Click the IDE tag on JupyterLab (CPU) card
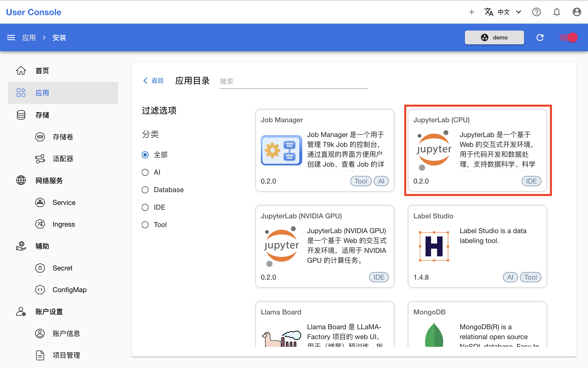The height and width of the screenshot is (368, 588). click(x=531, y=181)
